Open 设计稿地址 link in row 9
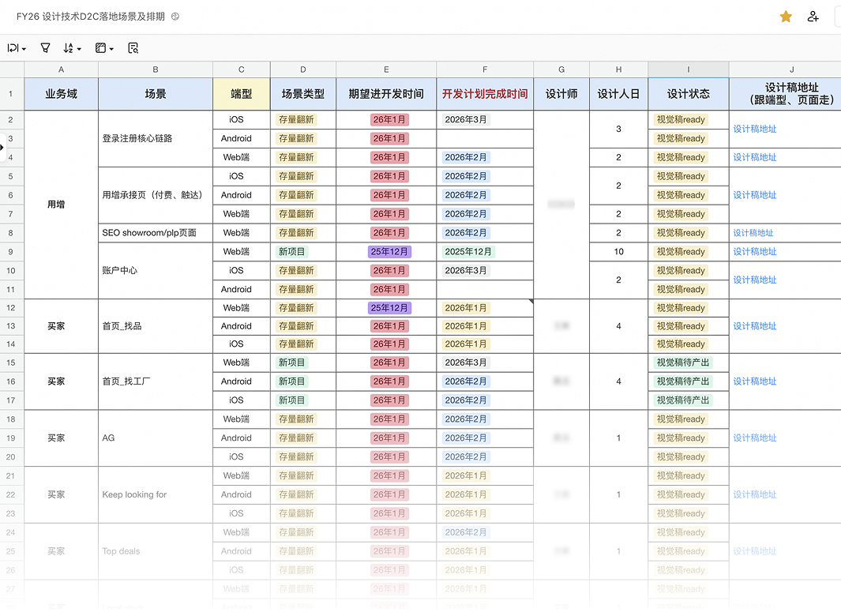This screenshot has height=616, width=841. [x=755, y=252]
